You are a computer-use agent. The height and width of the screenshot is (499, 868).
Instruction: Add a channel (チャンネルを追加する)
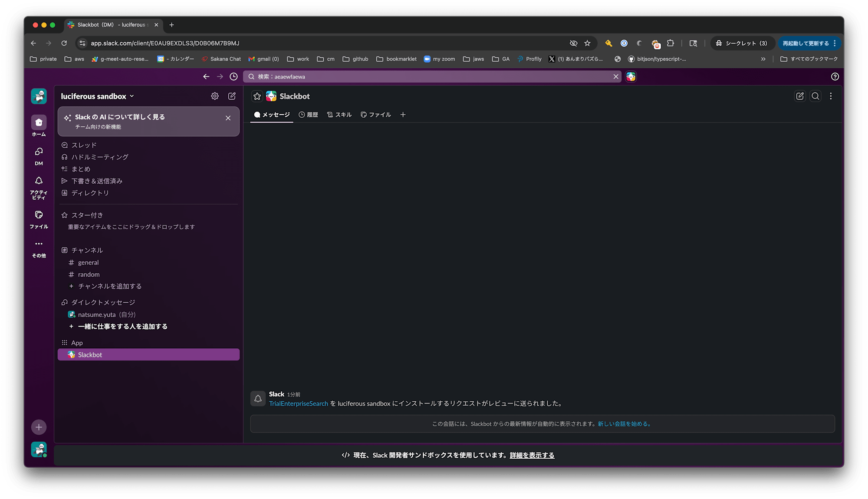point(148,286)
